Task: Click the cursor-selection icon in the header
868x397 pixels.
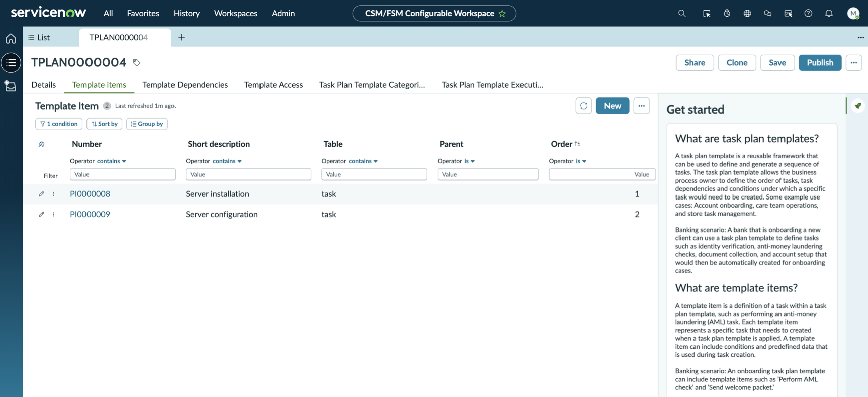Action: click(707, 14)
